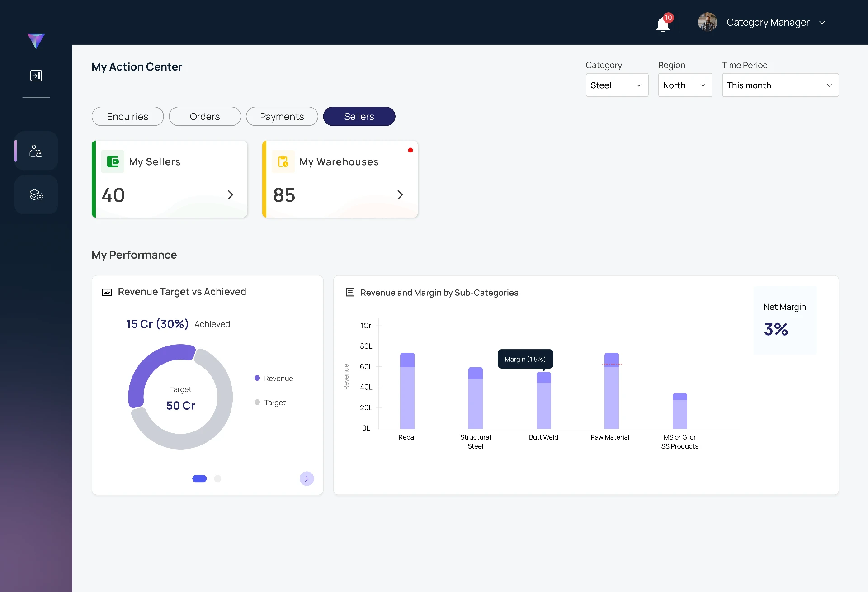Click the green My Sellers wallet icon
Screen dimensions: 868x592
pos(113,161)
